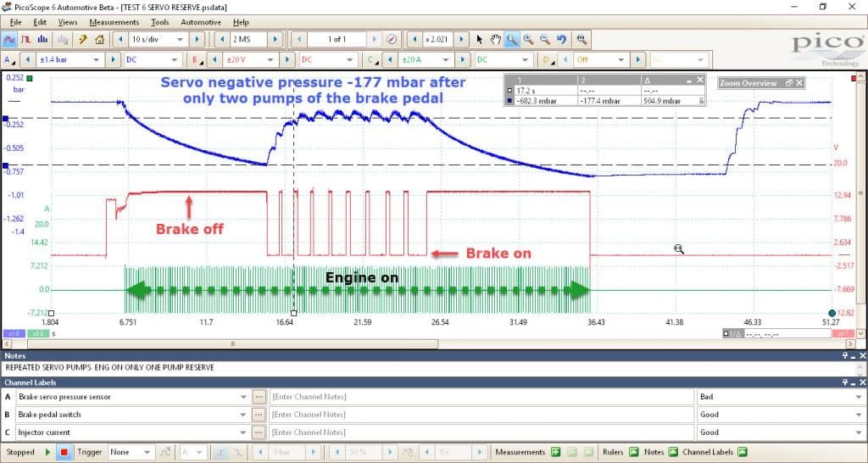
Task: Select the hand pan tool
Action: pos(495,39)
